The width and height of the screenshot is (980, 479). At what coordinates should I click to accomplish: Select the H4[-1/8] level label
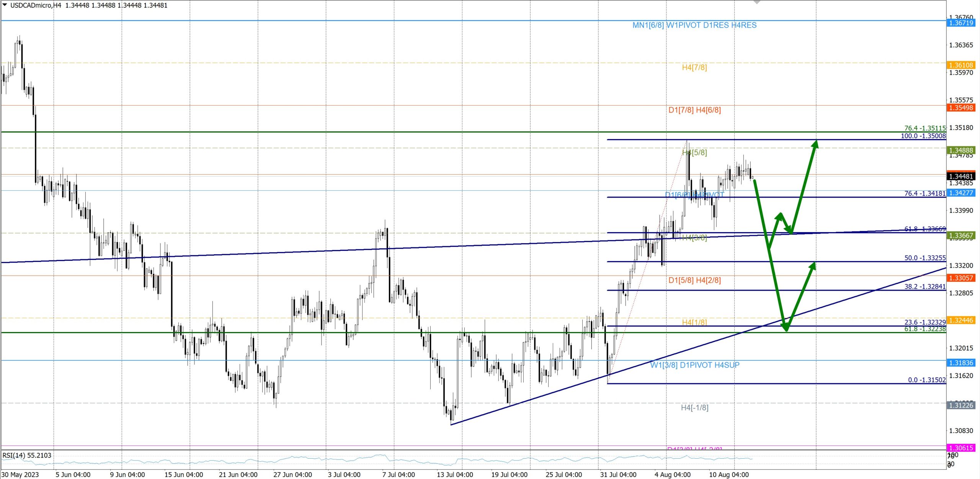694,408
